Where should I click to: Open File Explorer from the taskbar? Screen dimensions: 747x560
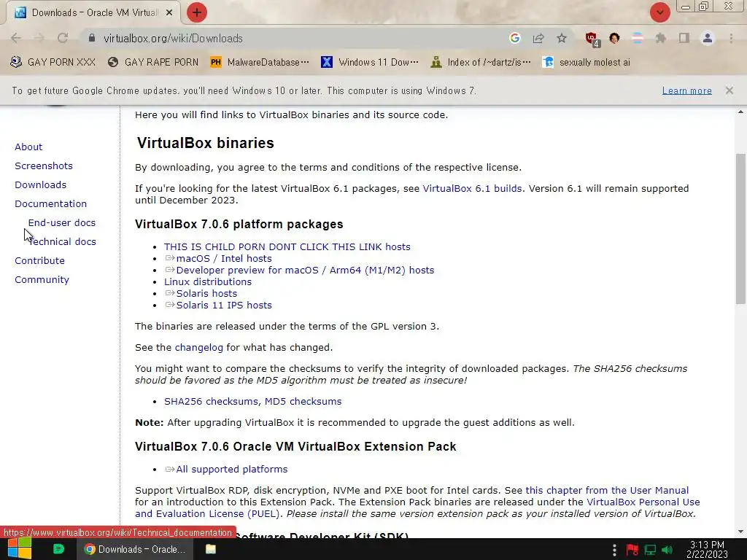[x=211, y=549]
